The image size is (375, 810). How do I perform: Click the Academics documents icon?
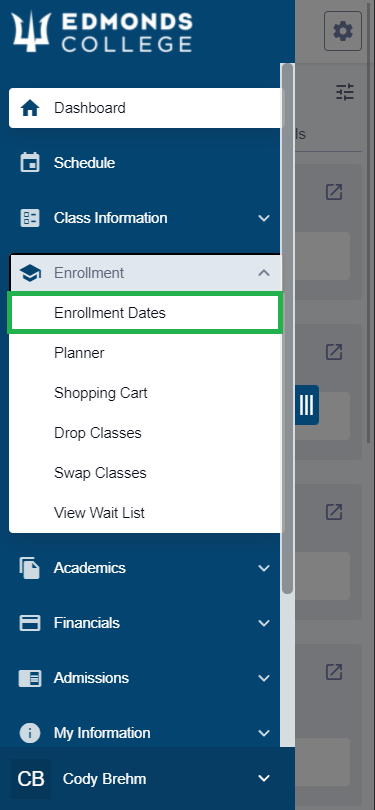pyautogui.click(x=29, y=568)
